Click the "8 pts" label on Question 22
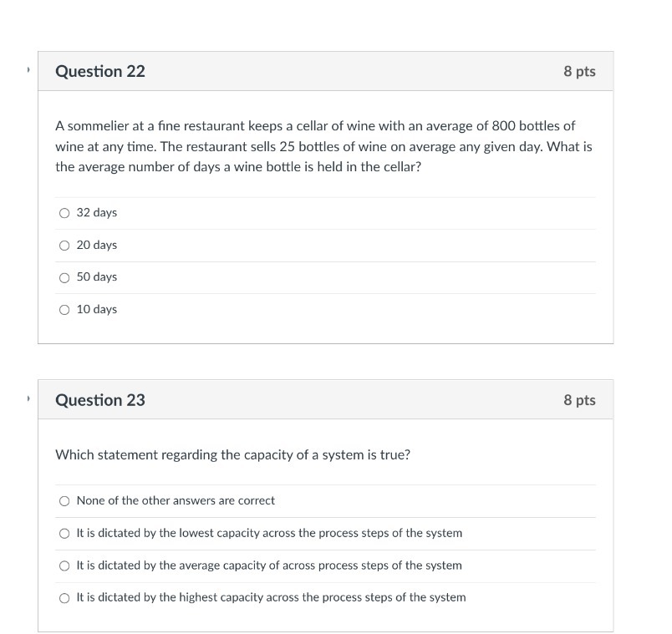 click(x=581, y=72)
